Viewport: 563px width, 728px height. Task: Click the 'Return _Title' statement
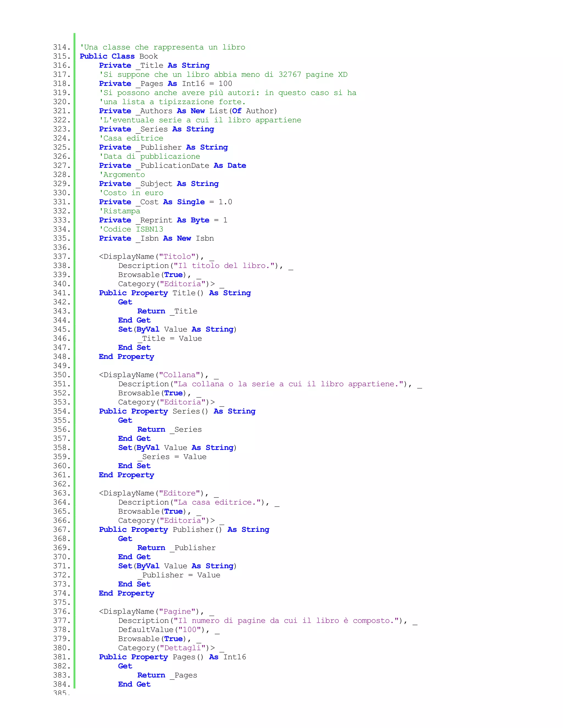pos(167,311)
